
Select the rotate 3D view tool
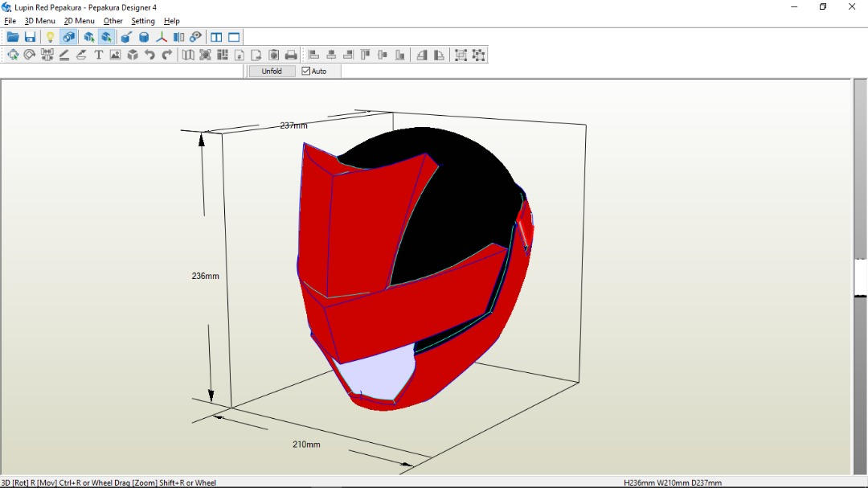tap(68, 36)
